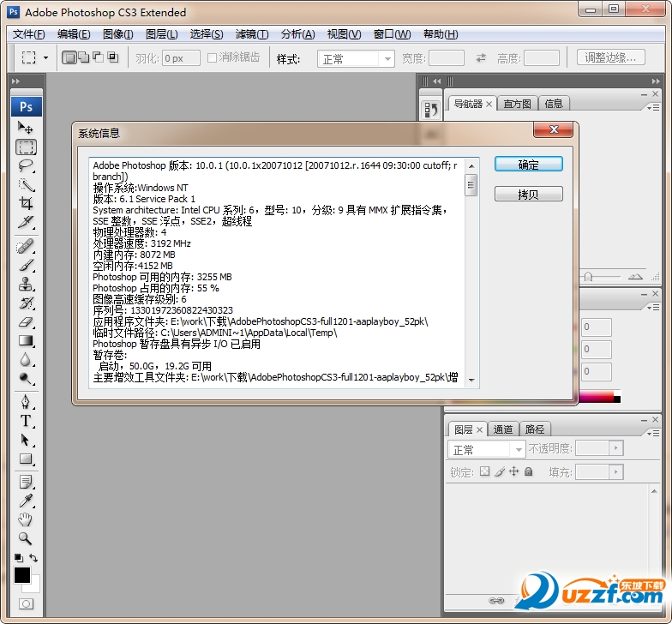Open the Layers panel options menu

coord(653,434)
